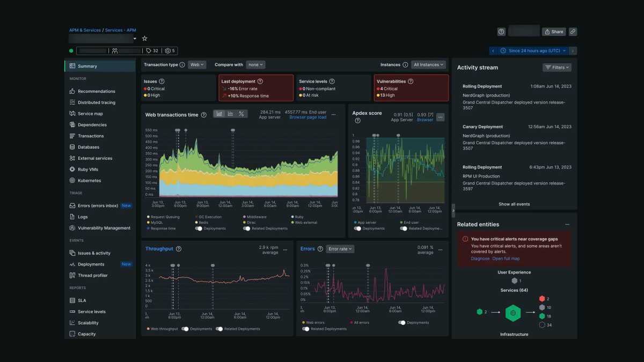Collapse the right side panel with arrow handle
The height and width of the screenshot is (362, 644).
[x=453, y=211]
